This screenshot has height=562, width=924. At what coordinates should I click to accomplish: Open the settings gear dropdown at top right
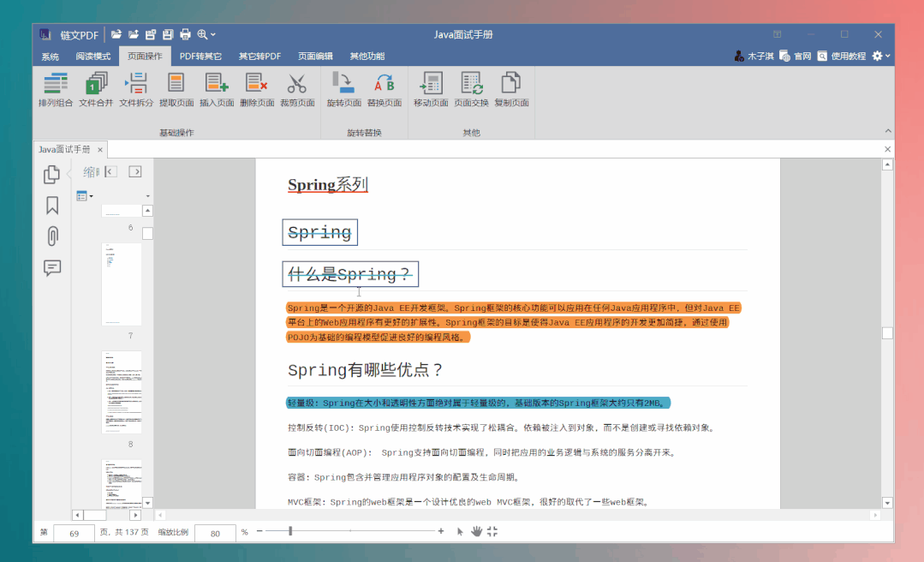click(x=880, y=55)
